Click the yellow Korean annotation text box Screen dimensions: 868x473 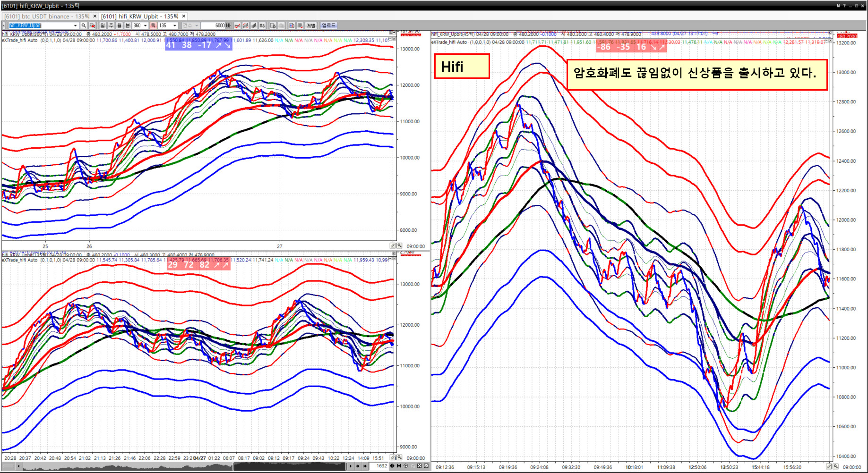click(x=697, y=74)
